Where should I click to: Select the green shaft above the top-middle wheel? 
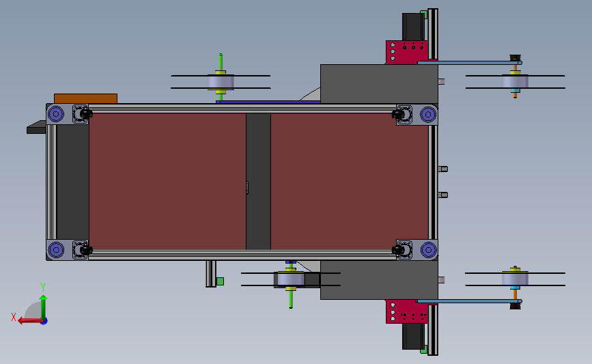tap(221, 62)
